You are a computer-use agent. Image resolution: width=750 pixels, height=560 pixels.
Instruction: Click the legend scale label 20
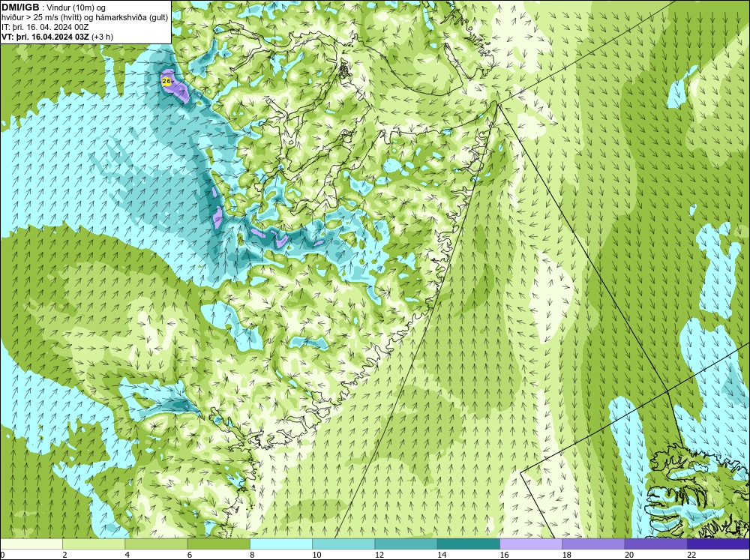pyautogui.click(x=629, y=555)
